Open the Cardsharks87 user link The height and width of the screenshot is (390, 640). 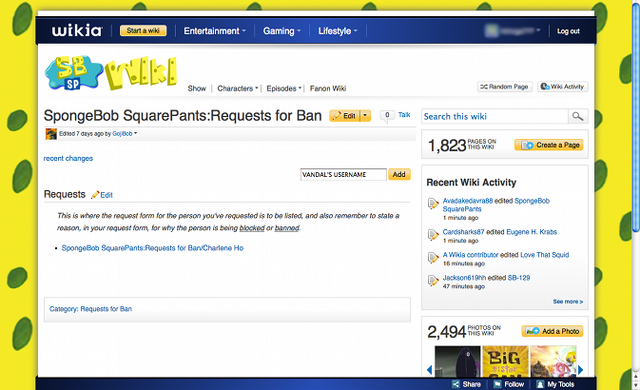[x=463, y=232]
